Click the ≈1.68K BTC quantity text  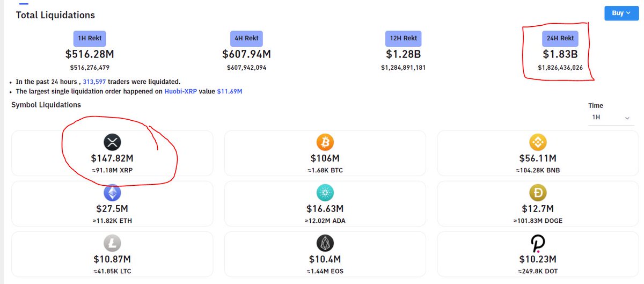pyautogui.click(x=325, y=171)
